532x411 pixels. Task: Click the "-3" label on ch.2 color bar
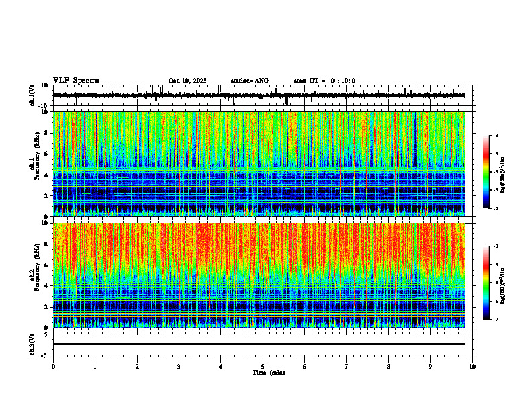click(495, 246)
